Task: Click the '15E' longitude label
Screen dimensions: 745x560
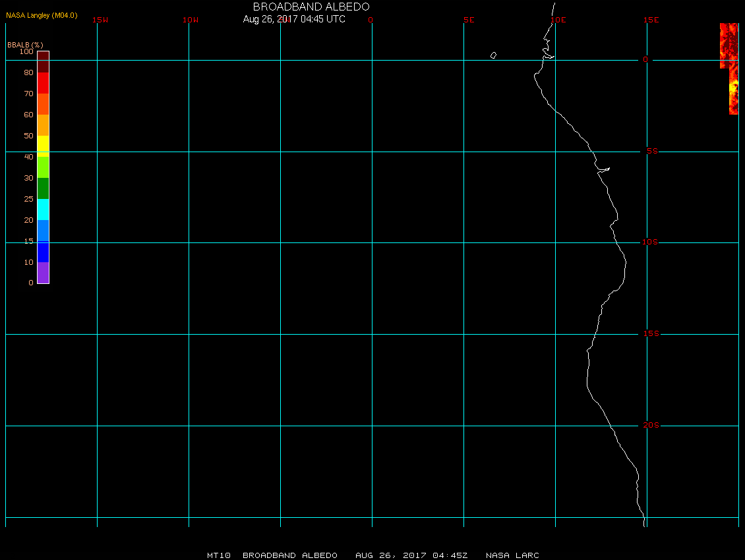Action: coord(651,20)
